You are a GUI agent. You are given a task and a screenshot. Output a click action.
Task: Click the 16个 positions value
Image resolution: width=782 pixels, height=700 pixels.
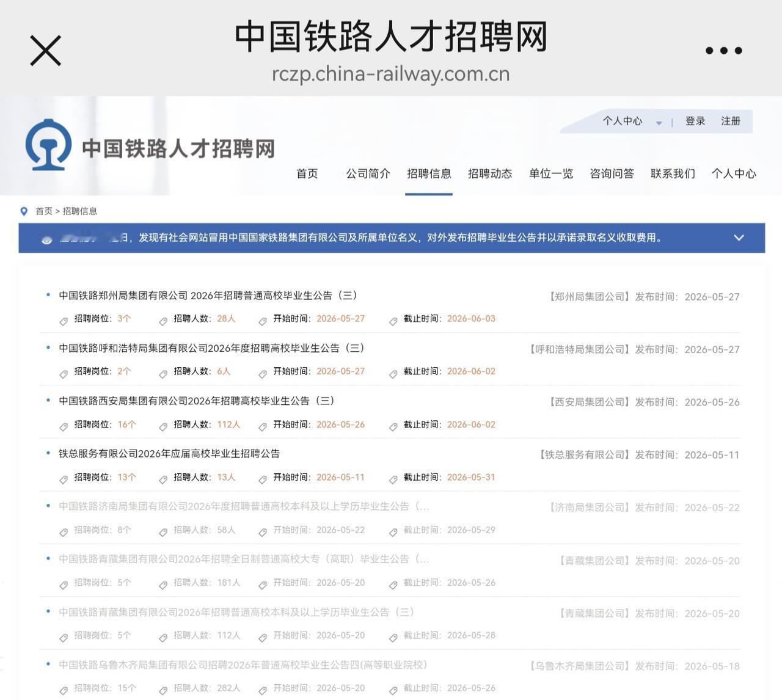pyautogui.click(x=127, y=425)
